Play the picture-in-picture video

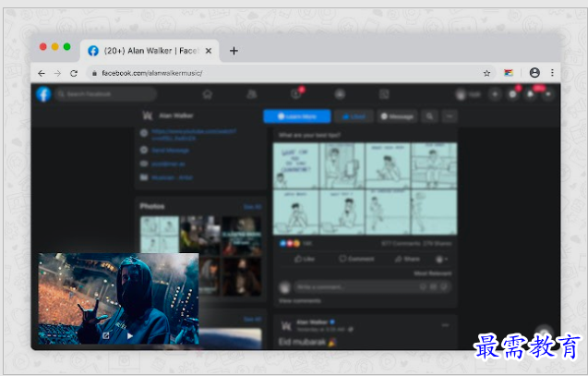click(130, 336)
